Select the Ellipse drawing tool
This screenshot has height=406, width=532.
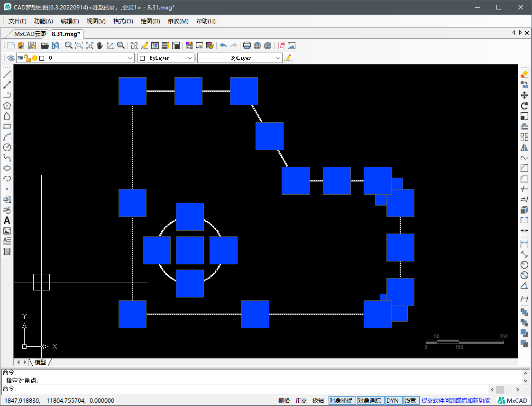point(7,168)
